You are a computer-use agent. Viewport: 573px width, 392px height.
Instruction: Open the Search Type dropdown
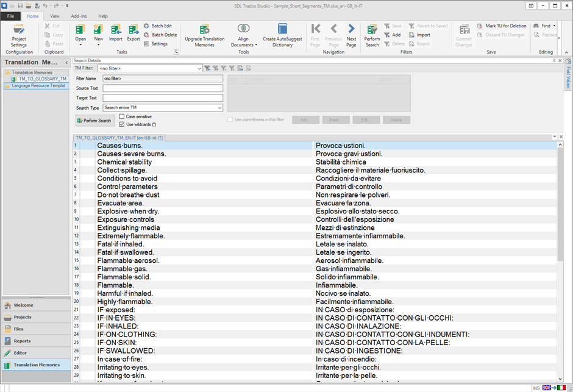[x=219, y=108]
